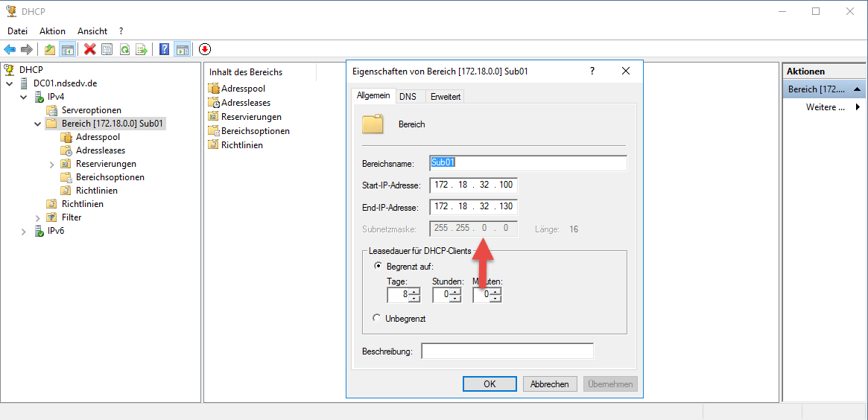Increase the Tage spinner value

[414, 291]
